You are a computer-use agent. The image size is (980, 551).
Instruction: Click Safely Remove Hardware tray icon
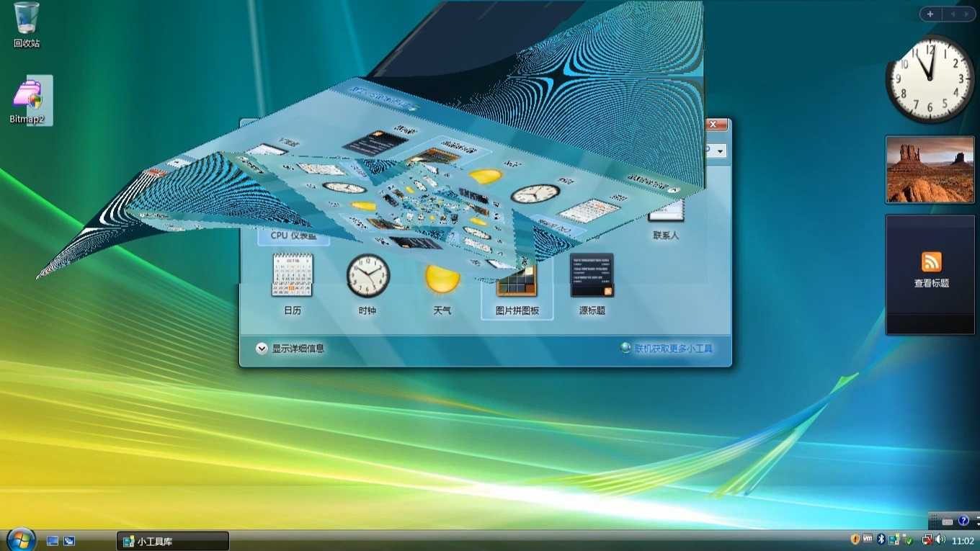pos(908,540)
